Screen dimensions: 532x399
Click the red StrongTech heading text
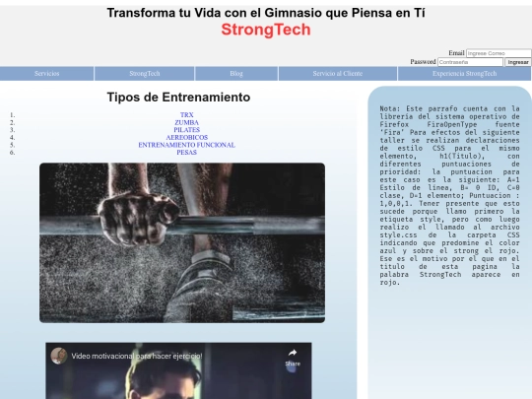pos(266,30)
